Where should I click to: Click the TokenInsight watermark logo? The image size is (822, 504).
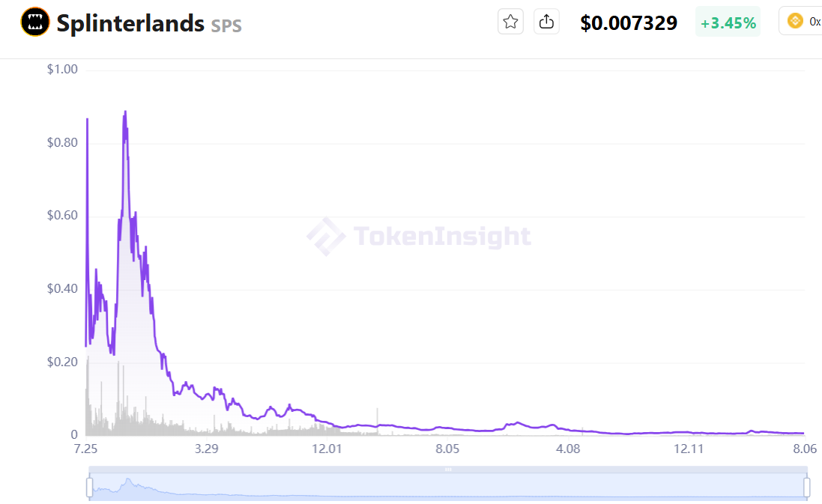[x=419, y=237]
